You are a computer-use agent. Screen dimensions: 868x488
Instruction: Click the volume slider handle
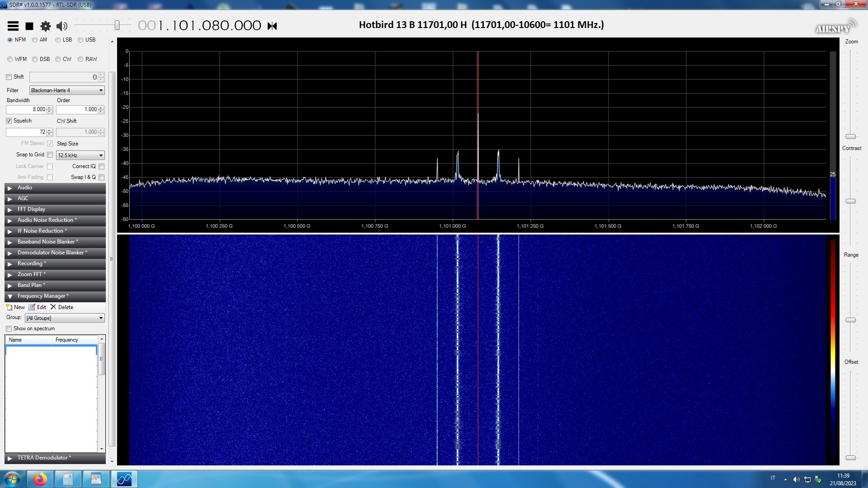(117, 25)
